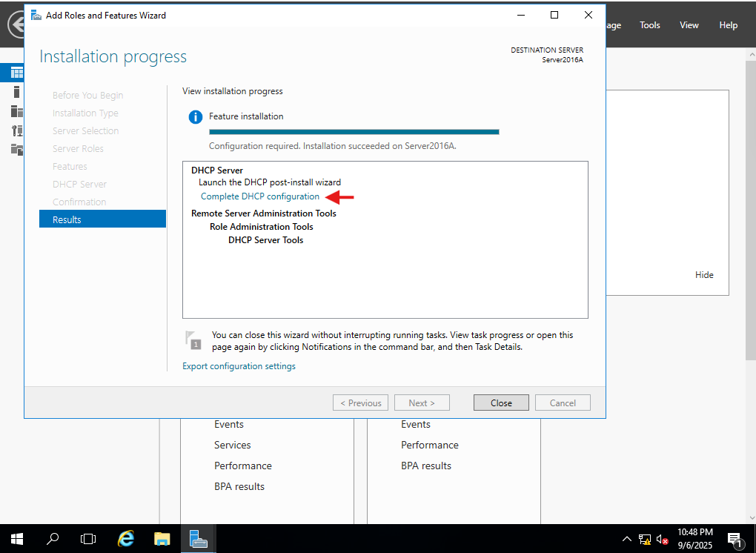
Task: Click Server Manager Local Server sidebar icon
Action: tap(16, 92)
